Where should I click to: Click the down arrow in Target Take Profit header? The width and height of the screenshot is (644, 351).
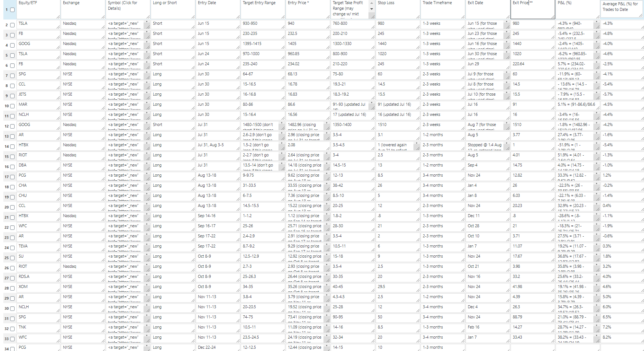[372, 9]
